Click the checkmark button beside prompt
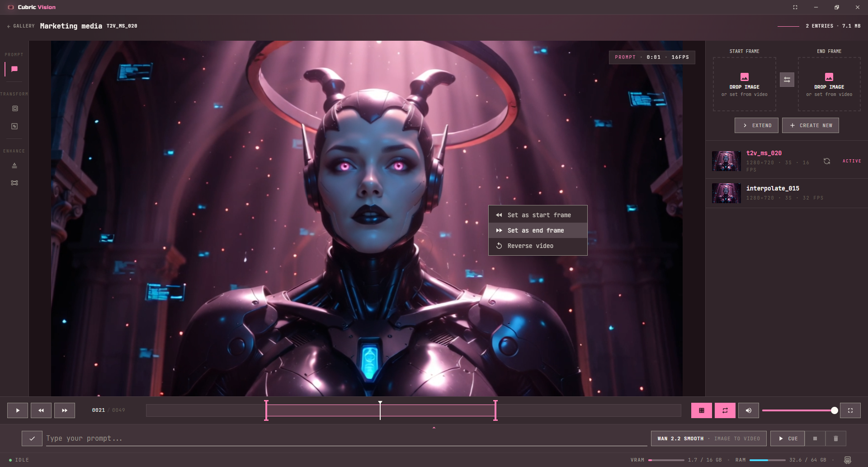The image size is (868, 467). point(32,438)
